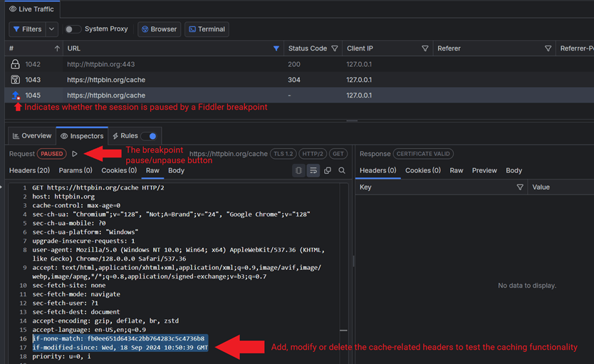Open the Rules tab
The image size is (594, 364).
(x=125, y=135)
